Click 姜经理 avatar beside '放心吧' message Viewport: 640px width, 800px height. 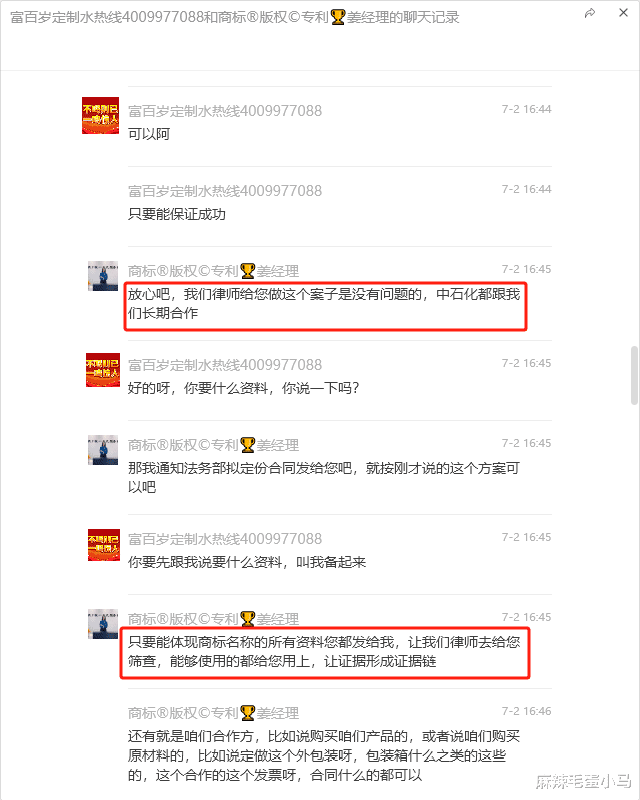point(103,276)
